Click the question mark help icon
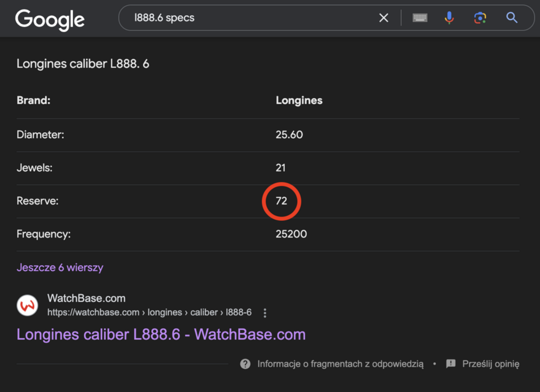This screenshot has height=392, width=540. [x=245, y=363]
